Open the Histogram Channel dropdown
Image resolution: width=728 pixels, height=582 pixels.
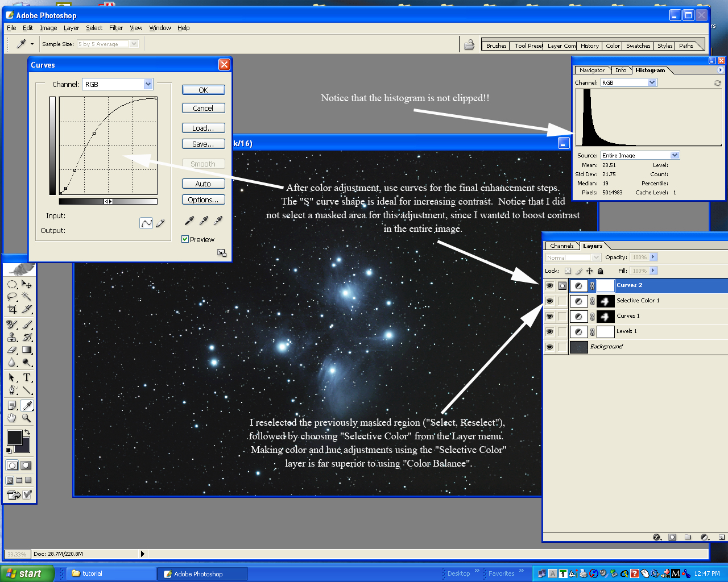click(652, 82)
